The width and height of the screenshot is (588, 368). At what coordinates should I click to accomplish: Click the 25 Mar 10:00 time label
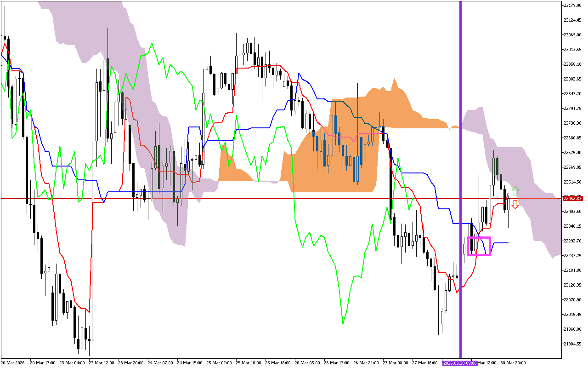(249, 363)
